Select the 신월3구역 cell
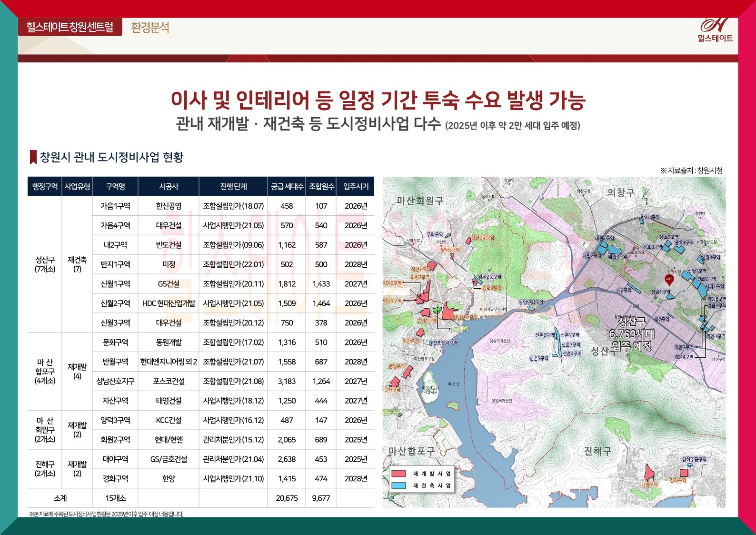The width and height of the screenshot is (756, 535). click(x=115, y=323)
